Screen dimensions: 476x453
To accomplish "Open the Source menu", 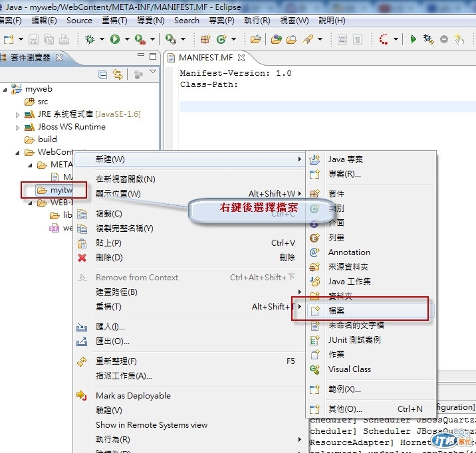I will click(79, 21).
